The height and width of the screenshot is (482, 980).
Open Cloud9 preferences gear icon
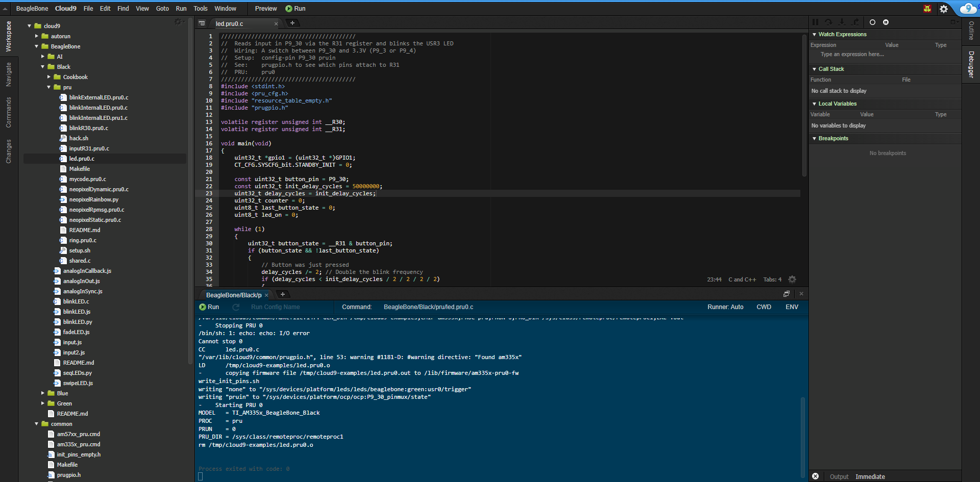[944, 9]
